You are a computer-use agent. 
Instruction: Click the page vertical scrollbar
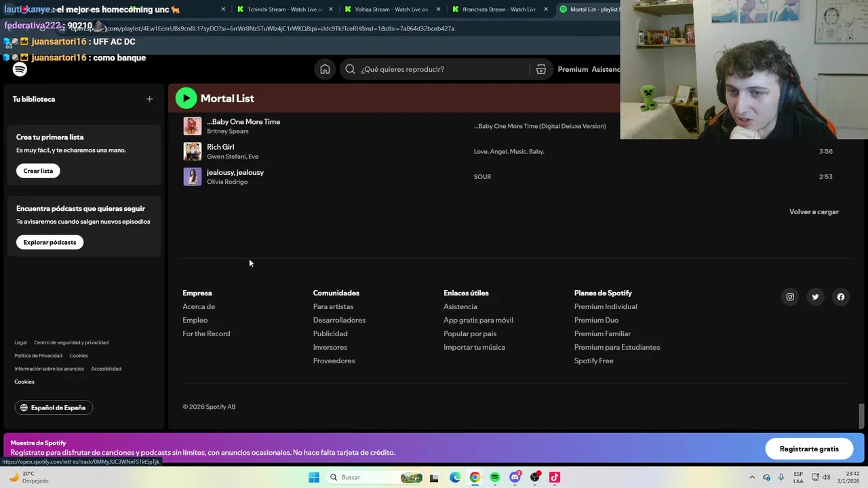coord(862,416)
